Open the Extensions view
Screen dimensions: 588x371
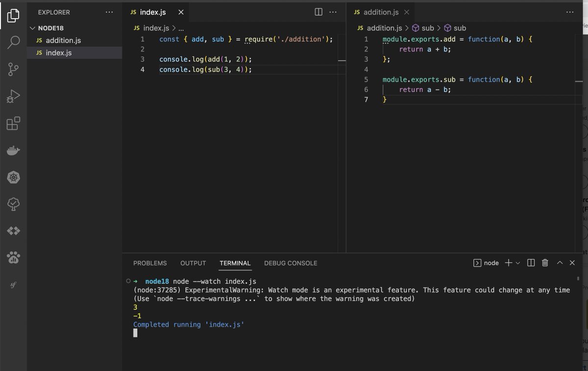(13, 123)
